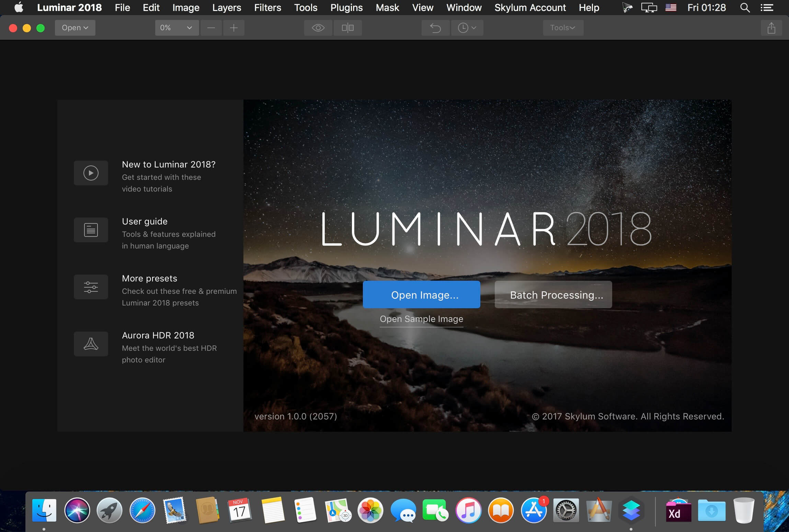Open Adobe Xd in the Dock
The image size is (789, 532).
pos(678,510)
